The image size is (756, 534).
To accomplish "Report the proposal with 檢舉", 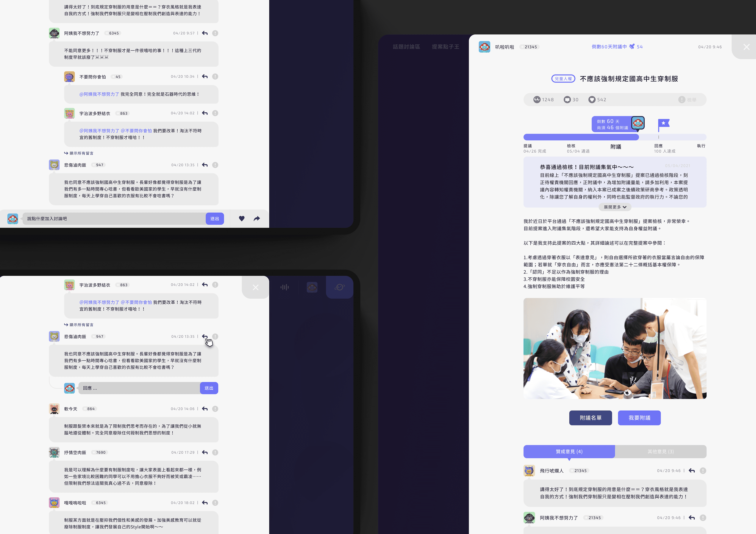I will (687, 100).
